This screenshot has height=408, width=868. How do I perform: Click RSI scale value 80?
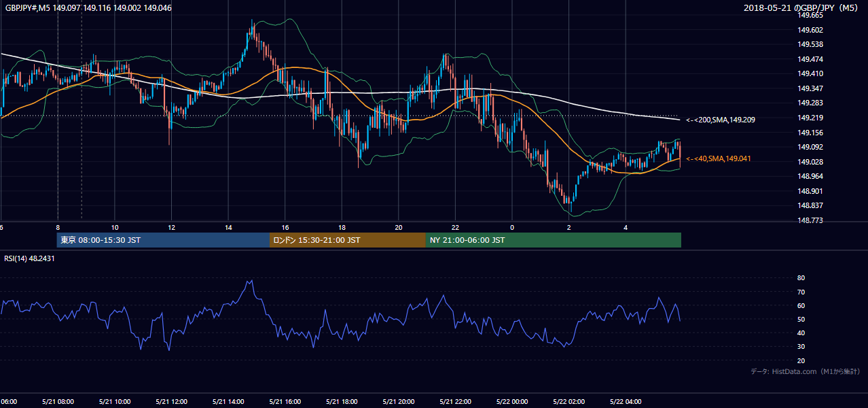click(x=801, y=278)
